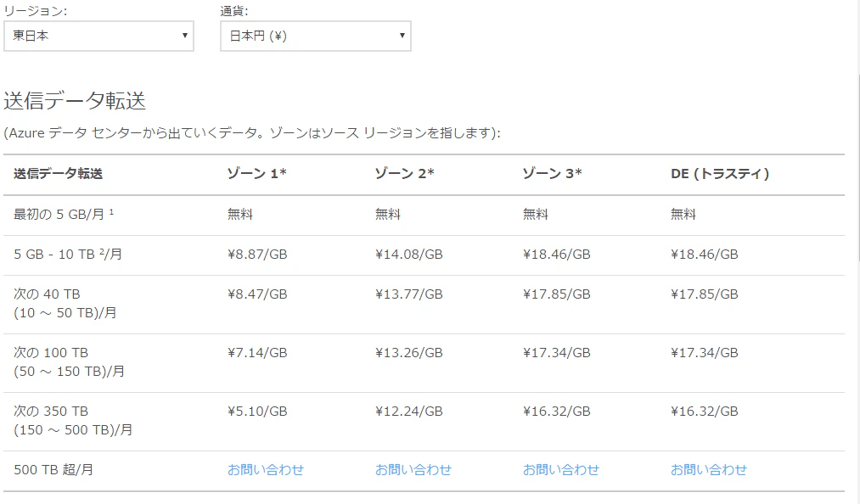Click ¥18.46/GB in the DE column
860x504 pixels.
[x=705, y=255]
